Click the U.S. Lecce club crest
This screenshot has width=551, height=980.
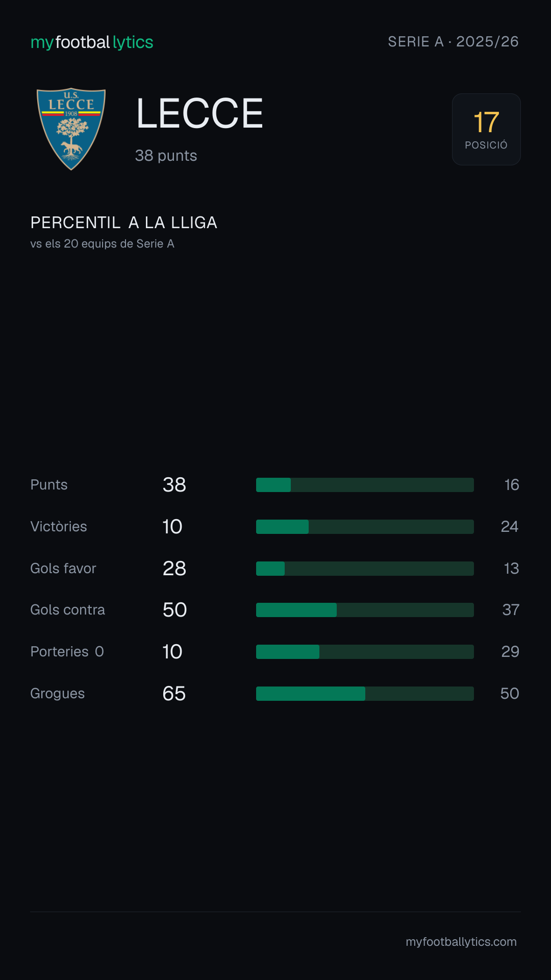click(71, 129)
